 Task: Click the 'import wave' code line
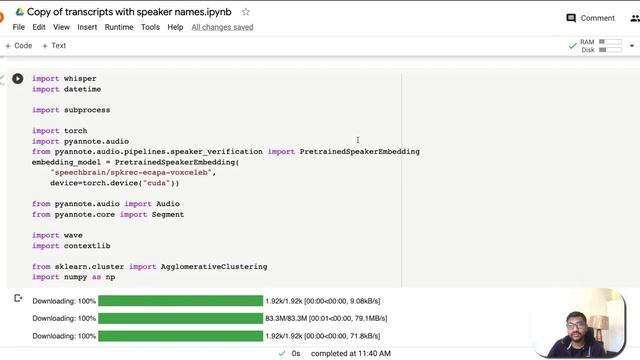coord(57,235)
